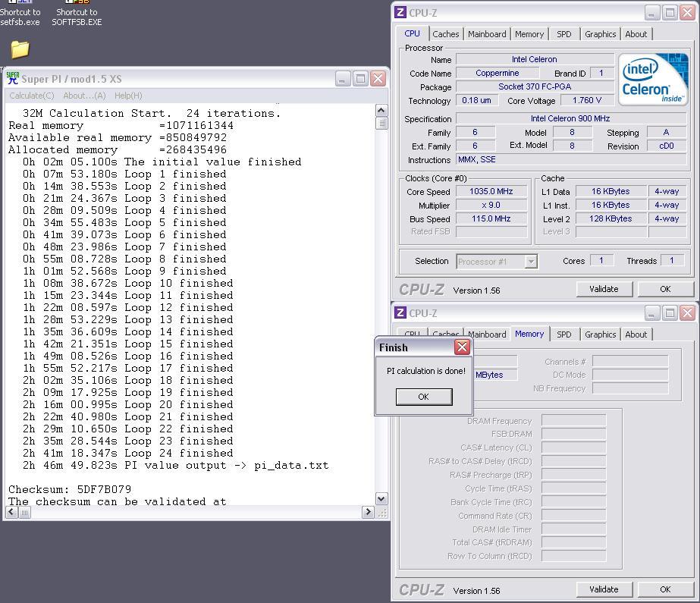
Task: Close the top CPU-Z window
Action: pyautogui.click(x=688, y=12)
